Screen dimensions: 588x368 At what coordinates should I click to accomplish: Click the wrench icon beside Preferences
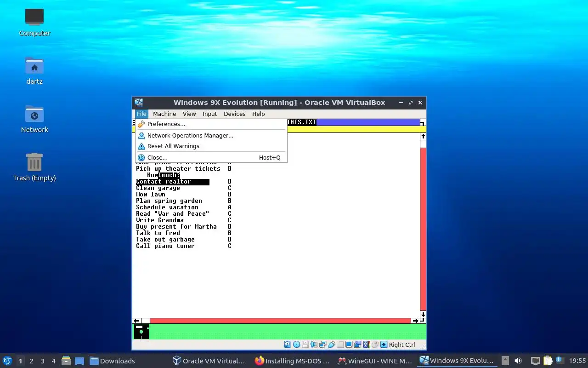tap(141, 124)
